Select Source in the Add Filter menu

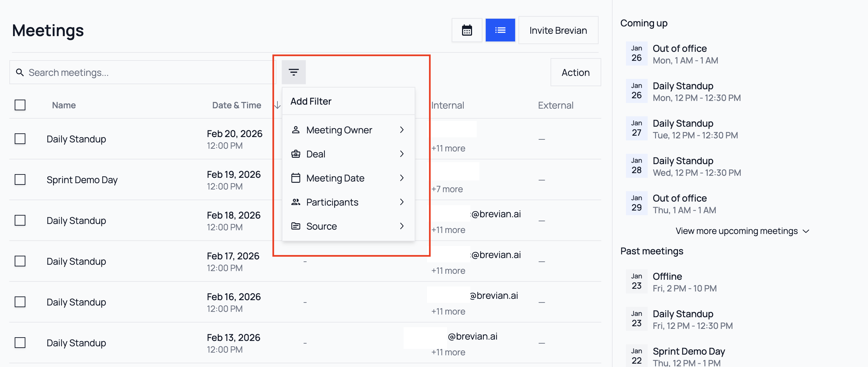[x=321, y=226]
